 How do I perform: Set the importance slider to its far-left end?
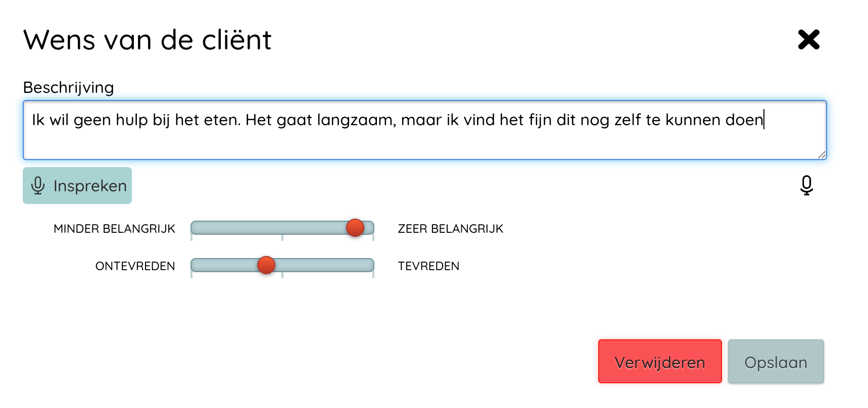(192, 228)
